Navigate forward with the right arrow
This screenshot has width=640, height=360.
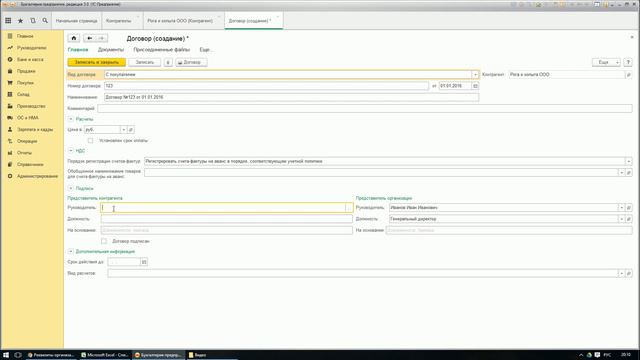pyautogui.click(x=102, y=38)
